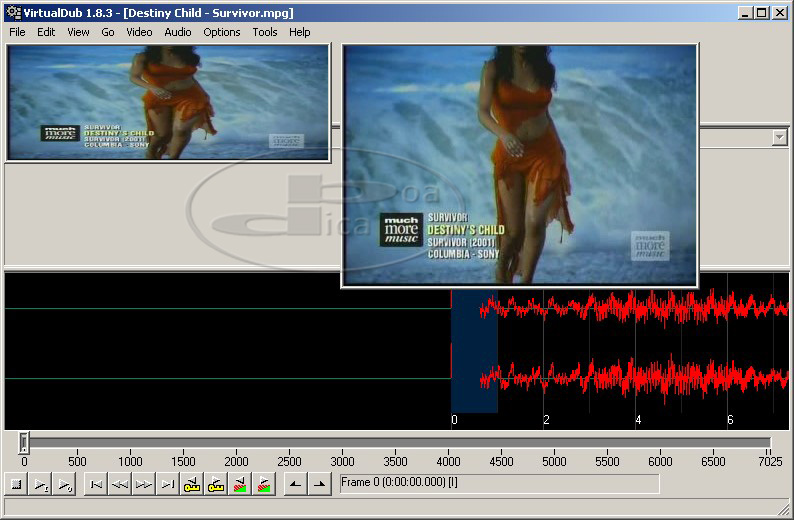
Task: Jump to the start of the video
Action: pos(96,485)
